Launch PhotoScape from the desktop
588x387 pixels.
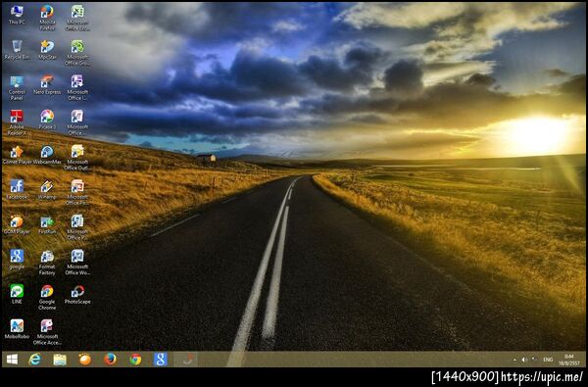[77, 294]
